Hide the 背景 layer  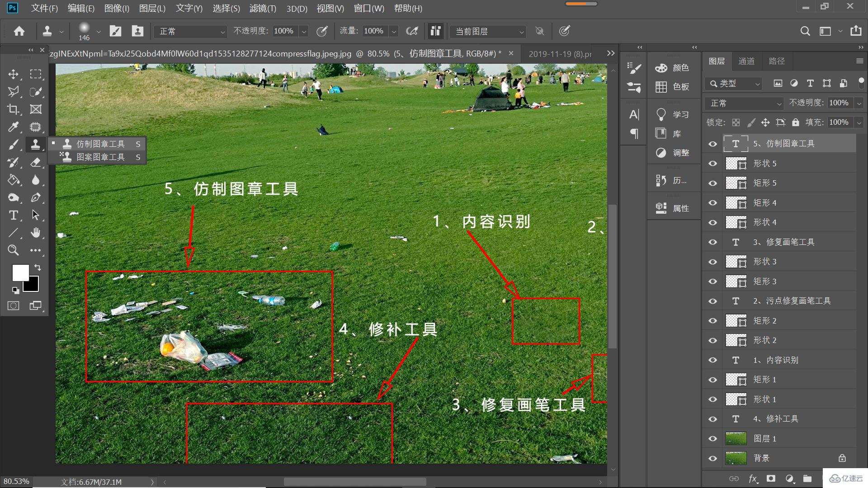tap(713, 458)
